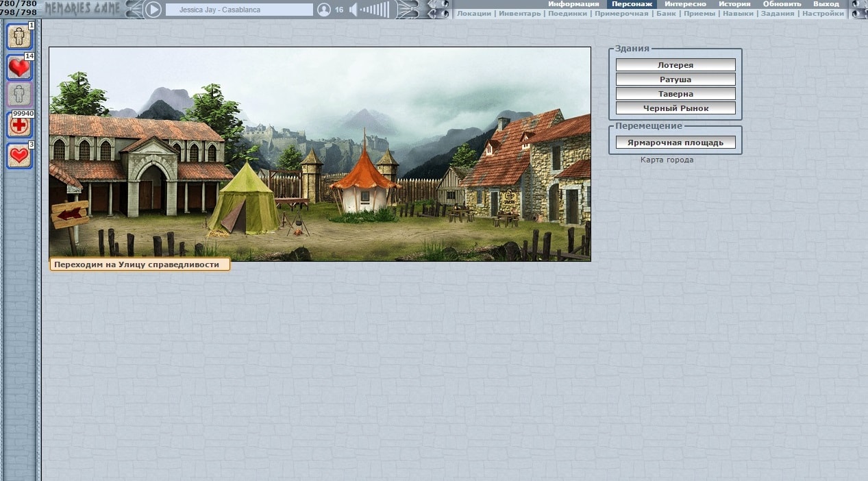The image size is (868, 481).
Task: Mute sound with the speaker icon
Action: point(354,10)
